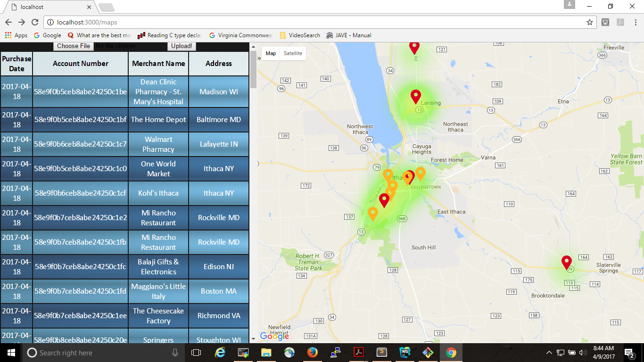
Task: Open the 'What are the best mo' bookmark
Action: [x=99, y=35]
